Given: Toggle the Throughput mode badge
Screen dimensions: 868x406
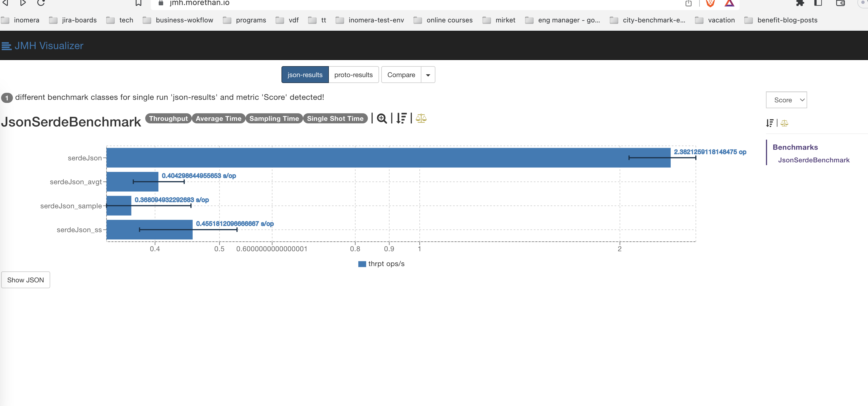Looking at the screenshot, I should pos(168,119).
